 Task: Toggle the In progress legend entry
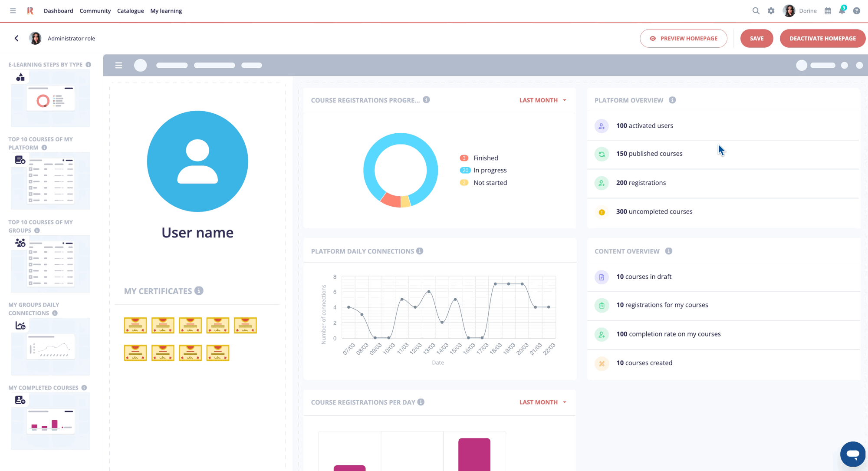[490, 170]
